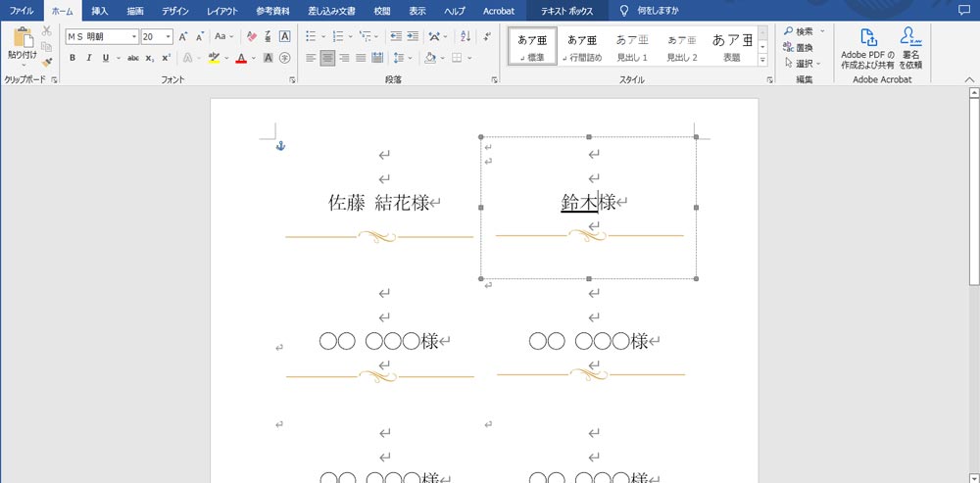Toggle center alignment

tap(327, 58)
